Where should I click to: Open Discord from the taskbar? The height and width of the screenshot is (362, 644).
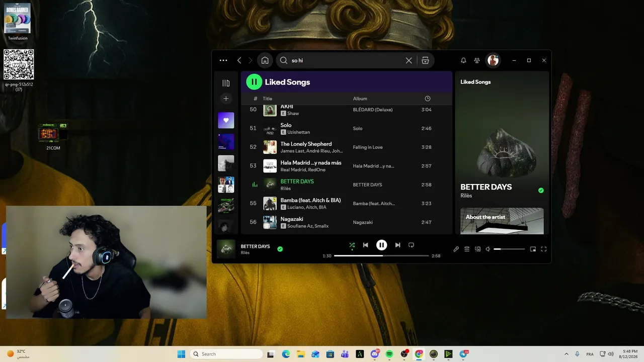[375, 354]
